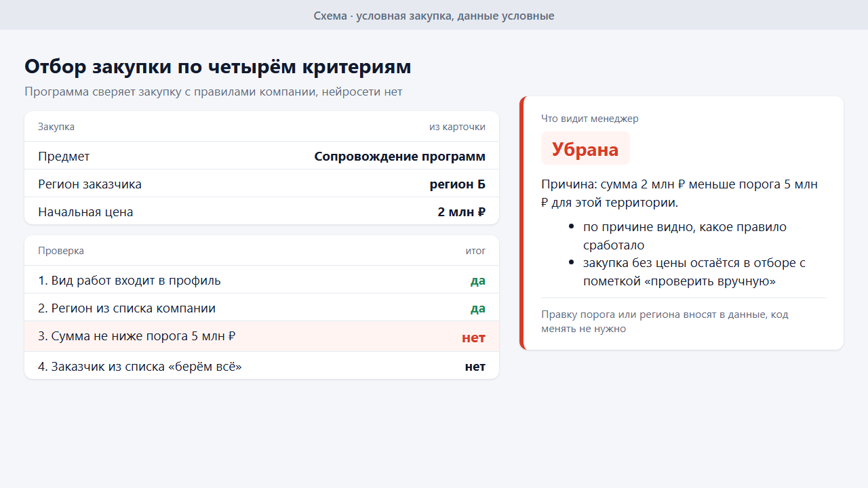Select the value «регион Б»
This screenshot has width=868, height=488.
pos(458,184)
